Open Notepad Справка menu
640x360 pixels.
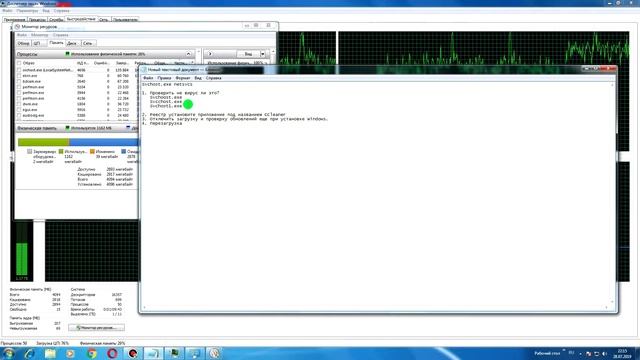coord(213,78)
